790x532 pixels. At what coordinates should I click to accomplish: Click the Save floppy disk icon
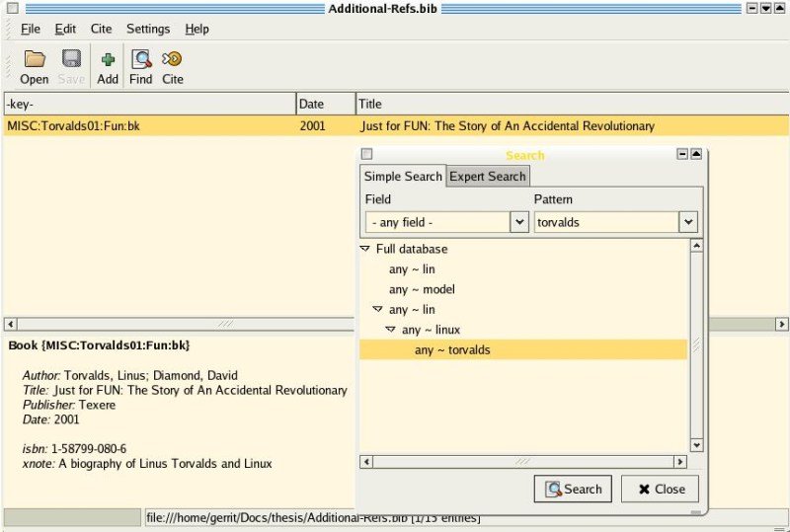click(71, 59)
